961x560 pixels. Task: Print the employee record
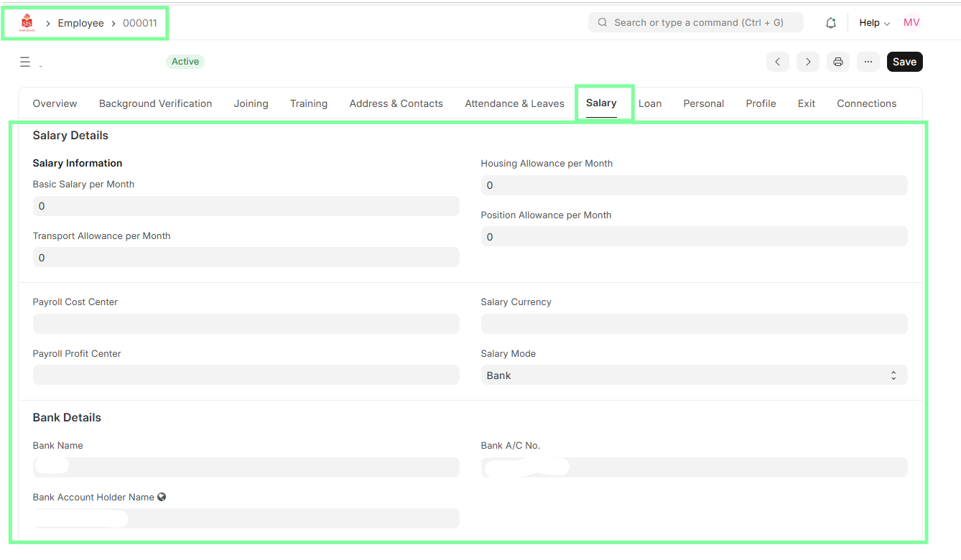pos(837,62)
